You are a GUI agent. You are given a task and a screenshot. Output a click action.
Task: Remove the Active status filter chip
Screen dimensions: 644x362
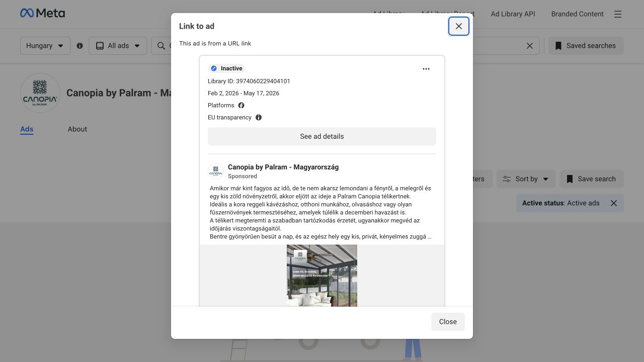point(614,203)
